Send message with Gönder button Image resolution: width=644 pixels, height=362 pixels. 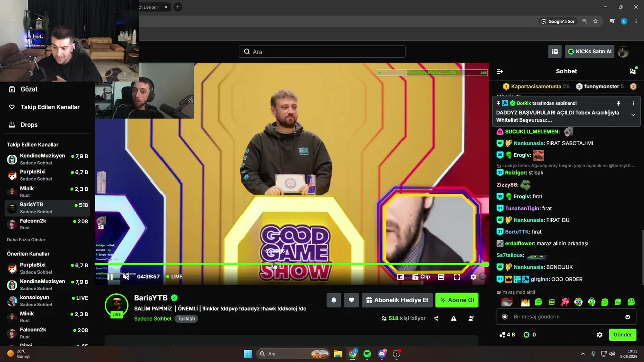pos(623,335)
